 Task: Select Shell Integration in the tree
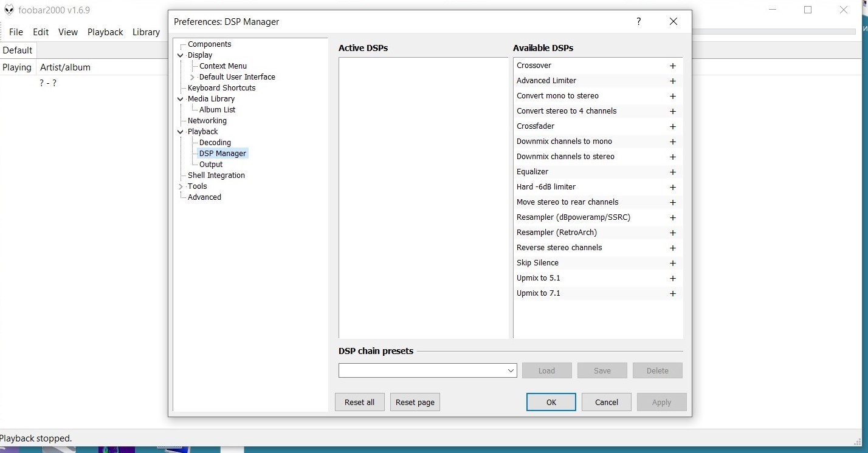point(216,175)
